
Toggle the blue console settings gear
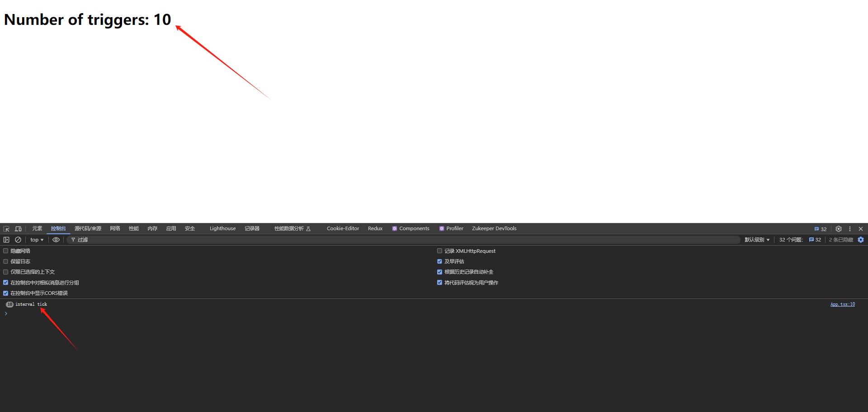(861, 240)
